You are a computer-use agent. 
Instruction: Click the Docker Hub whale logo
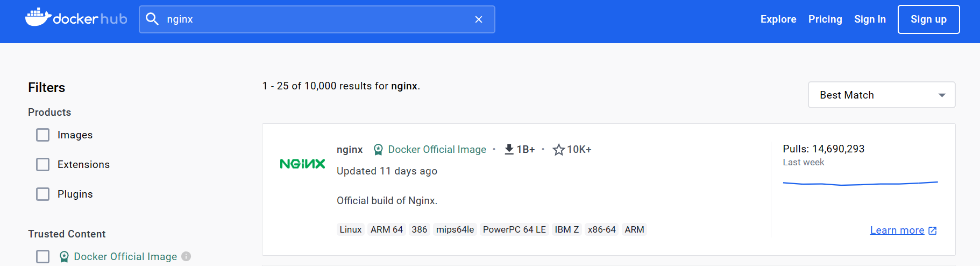(x=38, y=18)
